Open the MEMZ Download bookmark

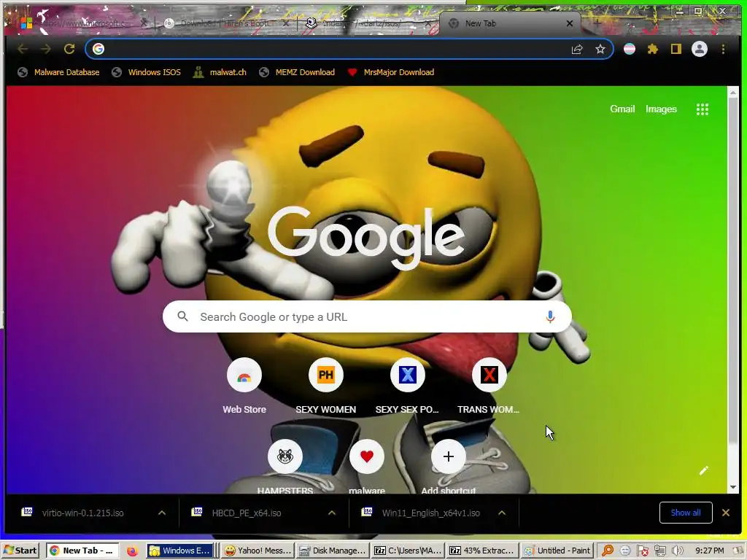coord(297,72)
